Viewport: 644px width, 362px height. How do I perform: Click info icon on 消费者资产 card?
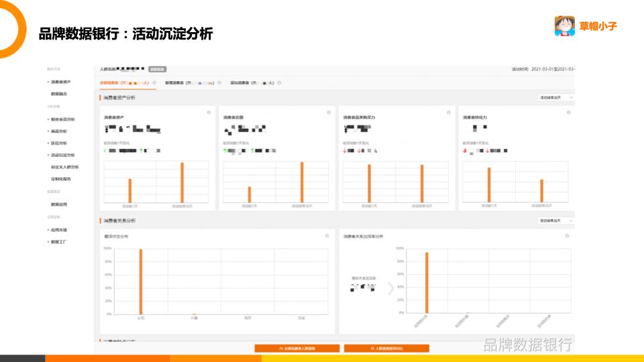tap(209, 113)
